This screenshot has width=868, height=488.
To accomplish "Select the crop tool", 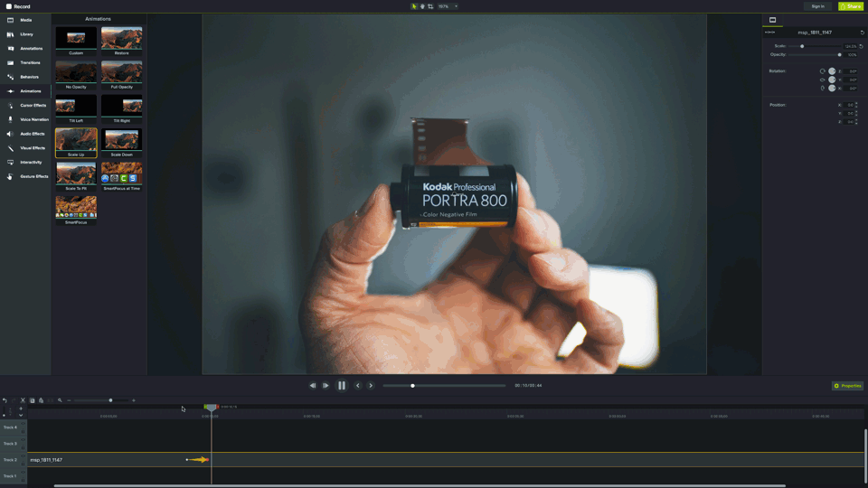I will [x=430, y=6].
